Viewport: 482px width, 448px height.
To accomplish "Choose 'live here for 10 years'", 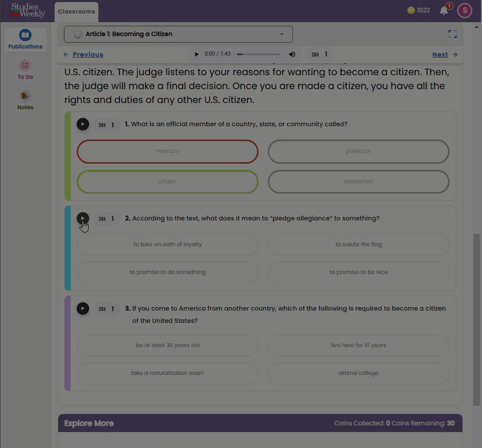I will [358, 346].
